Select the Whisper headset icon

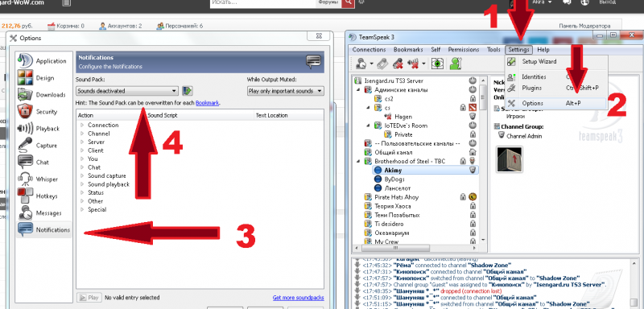coord(25,179)
